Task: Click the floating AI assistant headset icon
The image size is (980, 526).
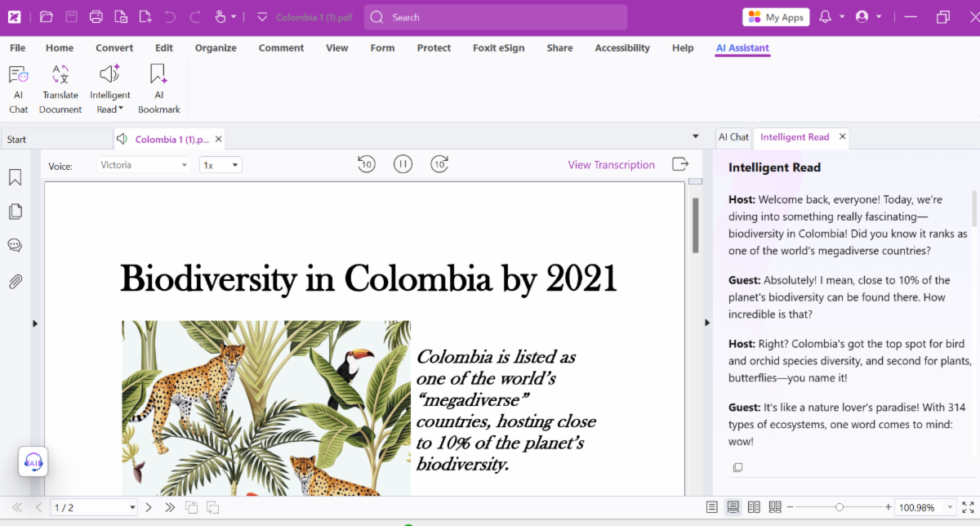Action: point(33,462)
